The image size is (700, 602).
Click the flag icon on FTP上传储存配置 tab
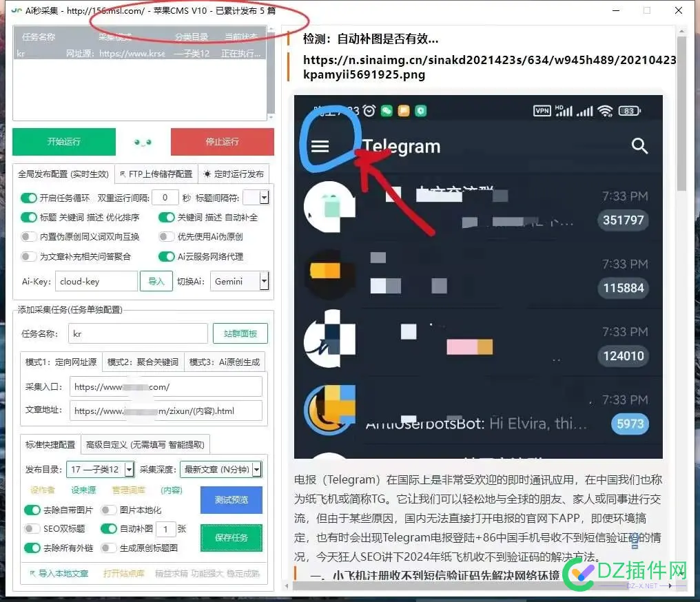(121, 174)
